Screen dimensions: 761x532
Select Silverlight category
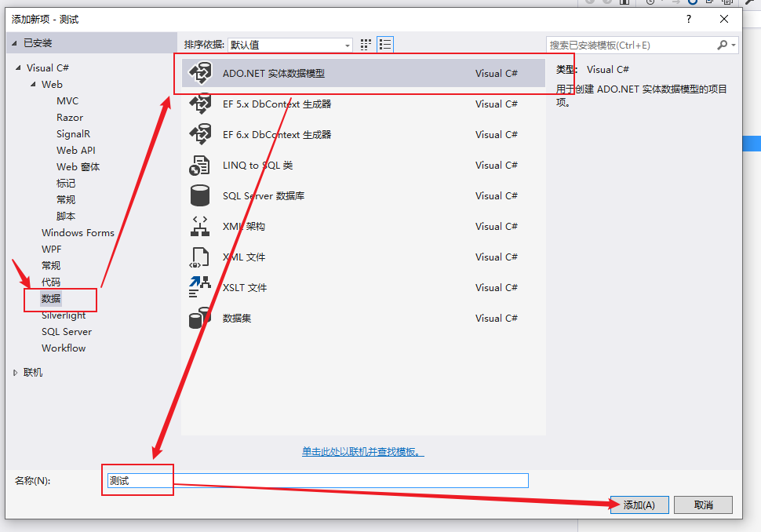click(x=64, y=315)
